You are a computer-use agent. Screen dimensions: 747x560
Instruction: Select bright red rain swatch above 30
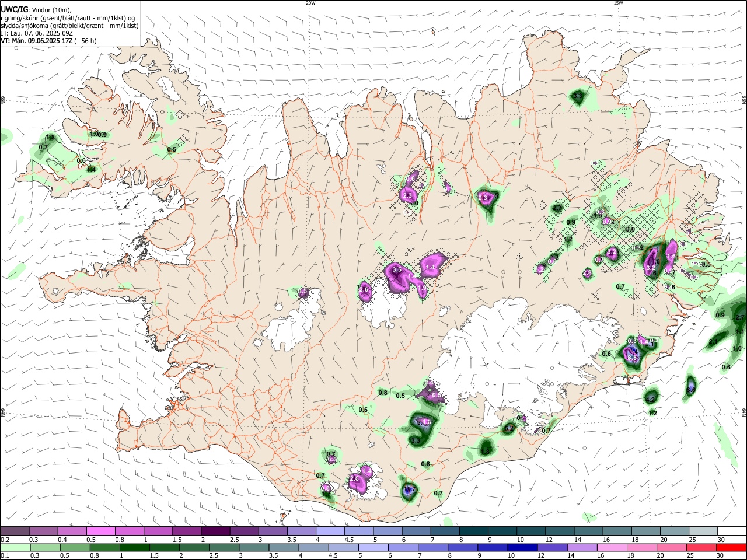pyautogui.click(x=732, y=547)
